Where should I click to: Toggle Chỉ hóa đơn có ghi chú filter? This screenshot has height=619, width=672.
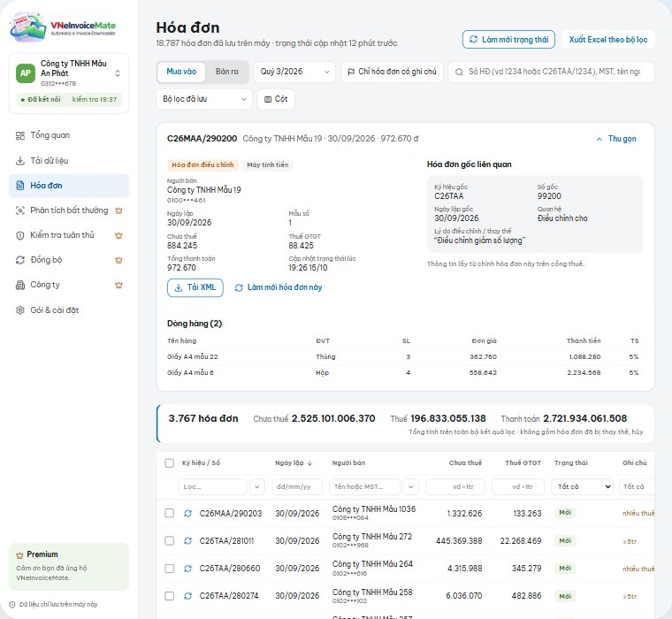tap(392, 72)
